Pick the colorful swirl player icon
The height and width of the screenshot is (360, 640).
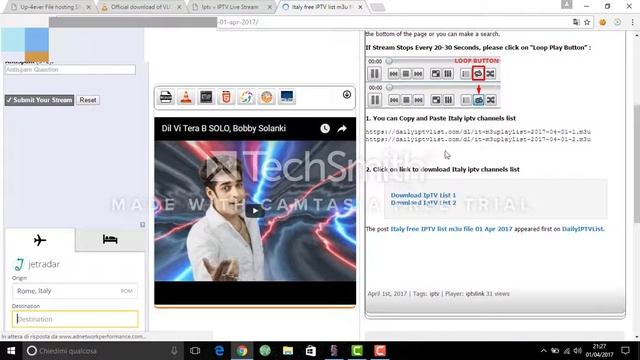(246, 97)
